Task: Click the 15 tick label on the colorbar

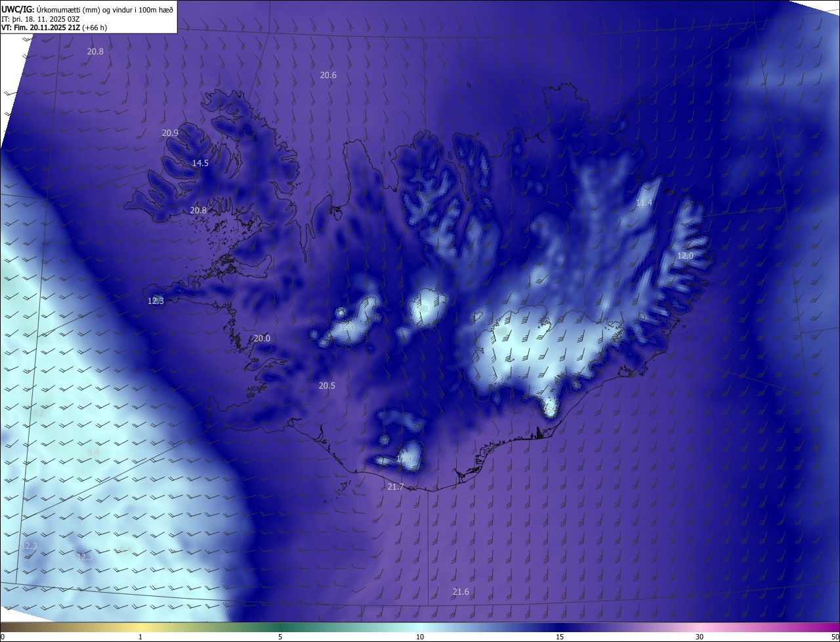Action: coord(560,637)
